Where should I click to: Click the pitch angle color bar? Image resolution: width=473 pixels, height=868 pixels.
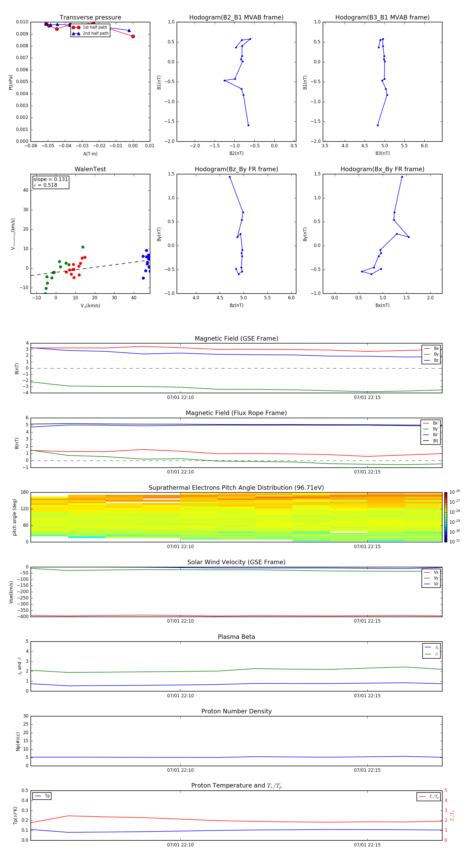(446, 517)
